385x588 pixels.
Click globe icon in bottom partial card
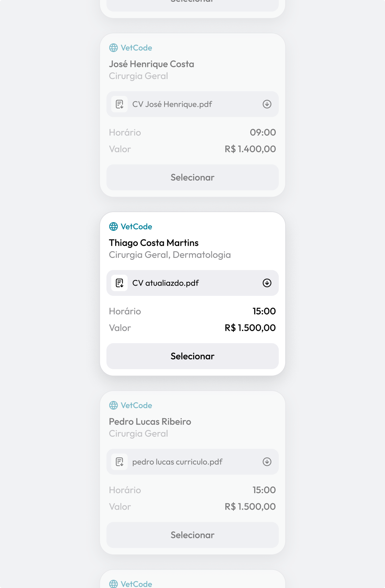pyautogui.click(x=113, y=584)
